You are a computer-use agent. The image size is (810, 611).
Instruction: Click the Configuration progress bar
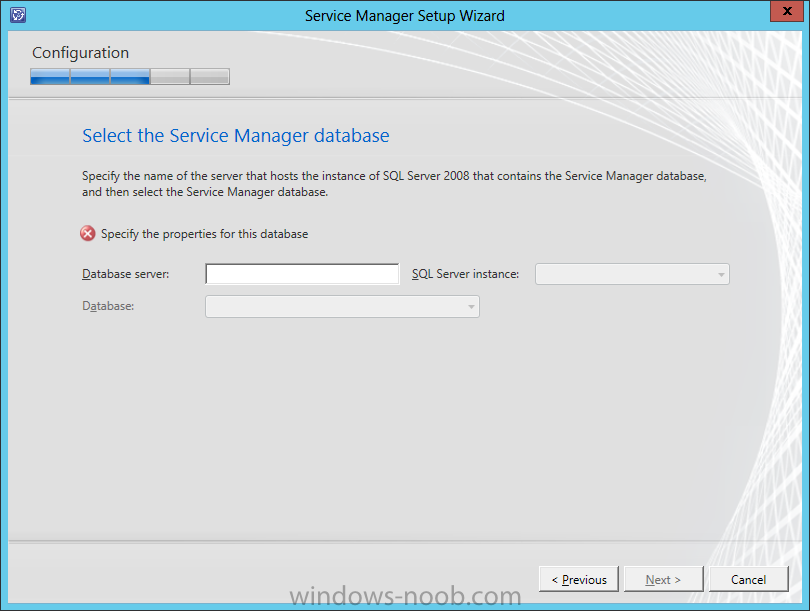click(130, 76)
